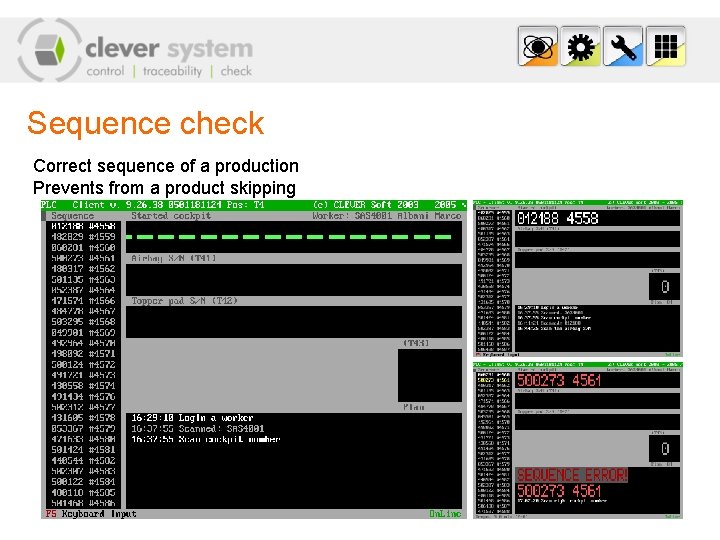The width and height of the screenshot is (720, 540).
Task: Click 'Correct sequence of a production' text
Action: (166, 166)
